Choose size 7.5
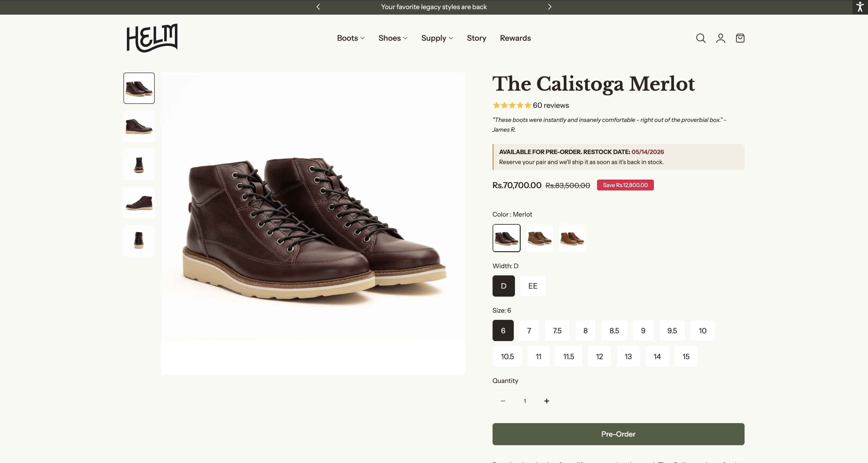 (x=557, y=330)
